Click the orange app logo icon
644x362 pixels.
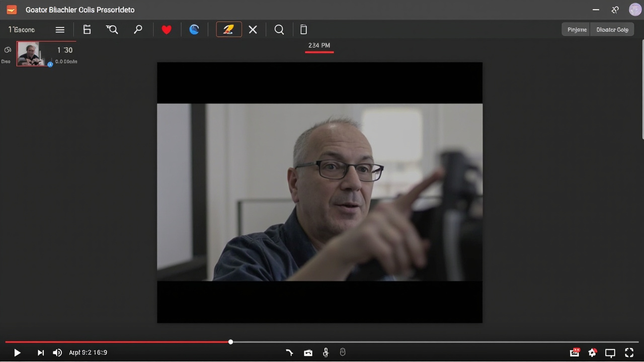click(x=12, y=10)
